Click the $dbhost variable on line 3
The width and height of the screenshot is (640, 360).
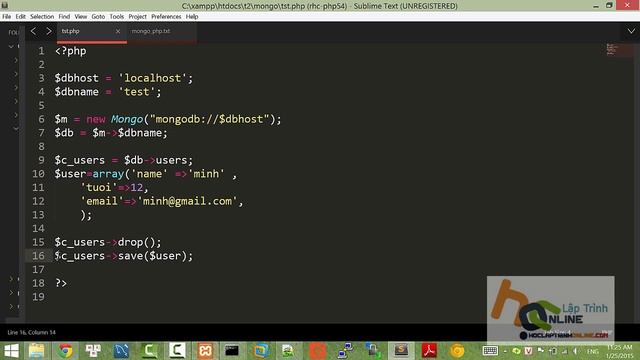pos(77,78)
